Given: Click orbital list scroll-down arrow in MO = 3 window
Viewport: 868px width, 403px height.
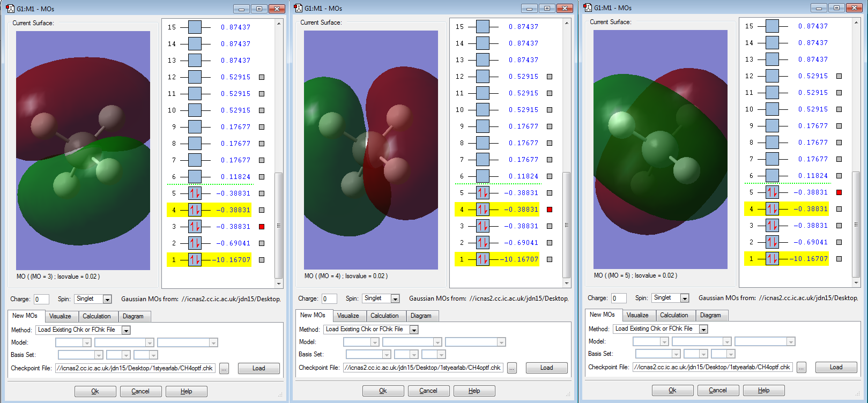Looking at the screenshot, I should click(278, 283).
